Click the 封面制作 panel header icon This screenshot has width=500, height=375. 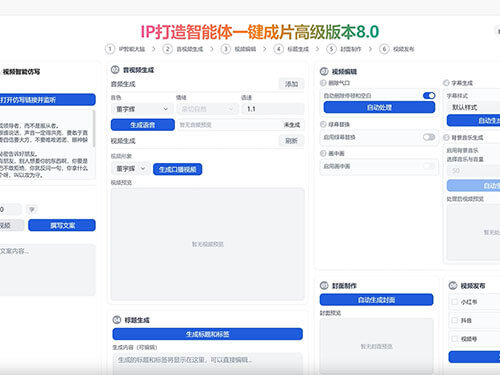[x=324, y=286]
